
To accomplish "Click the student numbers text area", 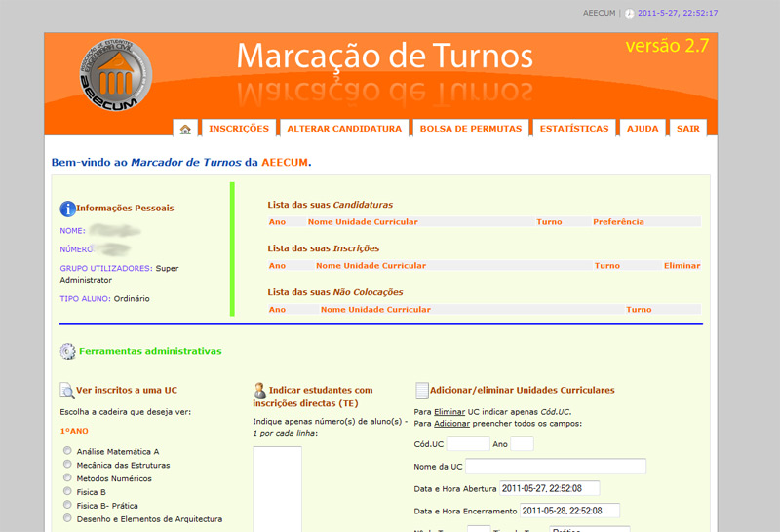I will point(277,489).
